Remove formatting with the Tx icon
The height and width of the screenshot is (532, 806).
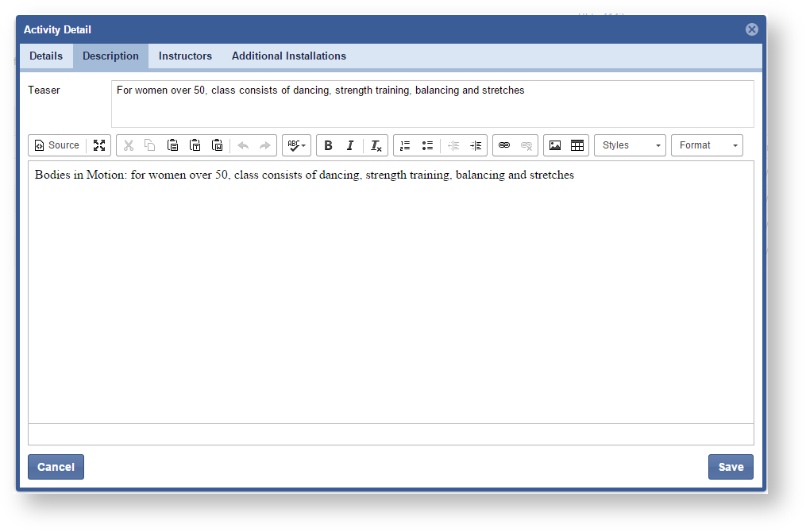coord(376,145)
